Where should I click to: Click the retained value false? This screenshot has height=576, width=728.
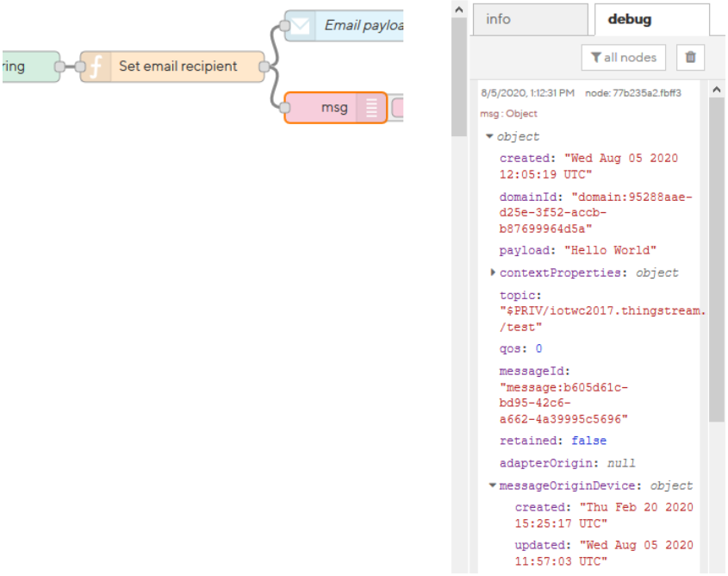(x=588, y=441)
